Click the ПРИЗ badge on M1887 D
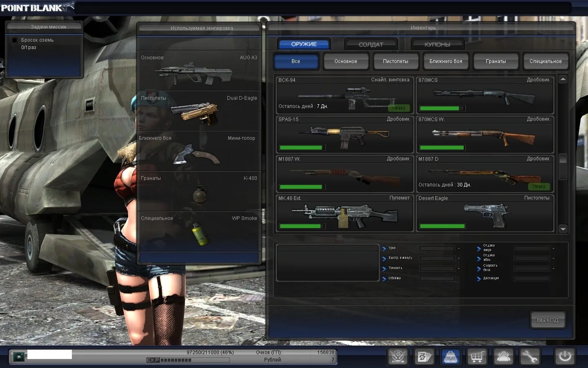Screen dimensions: 588x368 click(539, 186)
